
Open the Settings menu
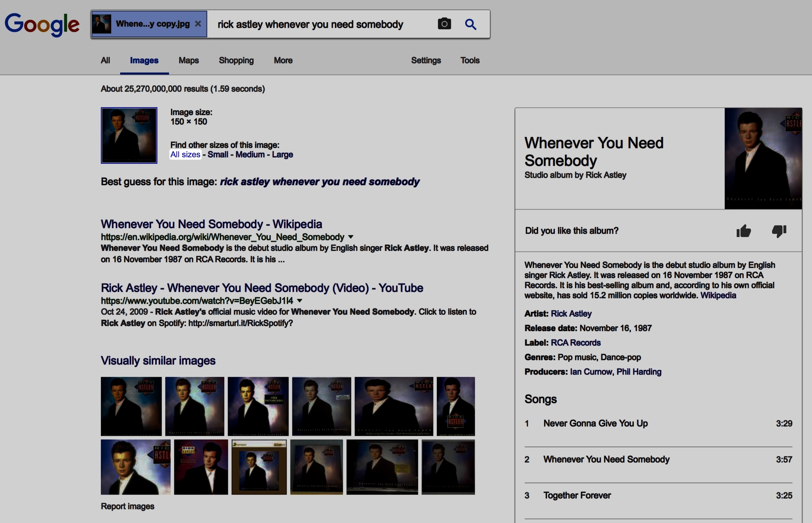[x=426, y=60]
